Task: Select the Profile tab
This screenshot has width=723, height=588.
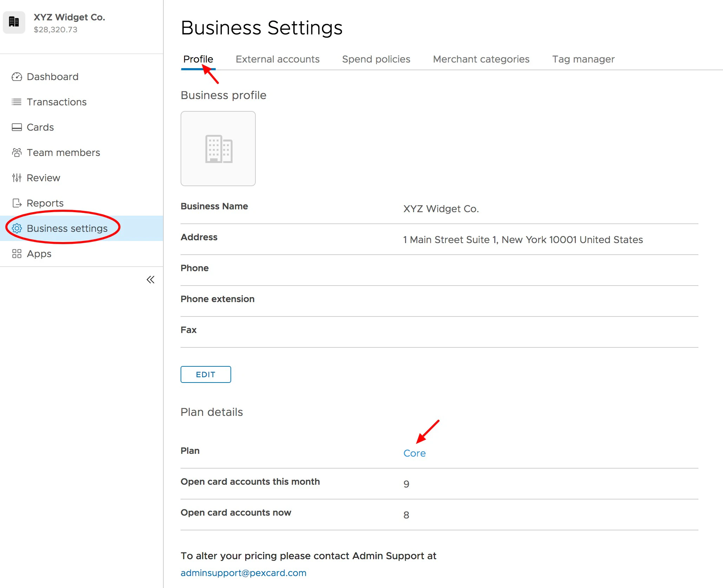Action: pos(198,59)
